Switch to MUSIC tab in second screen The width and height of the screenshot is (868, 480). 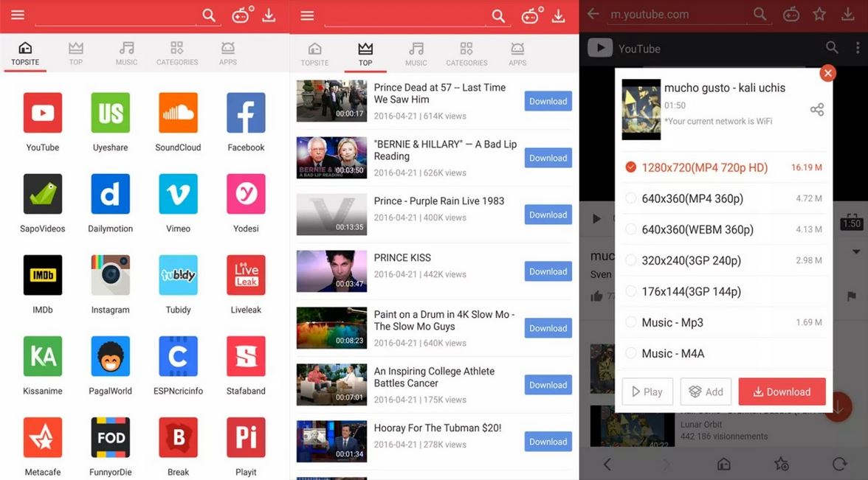pyautogui.click(x=416, y=55)
